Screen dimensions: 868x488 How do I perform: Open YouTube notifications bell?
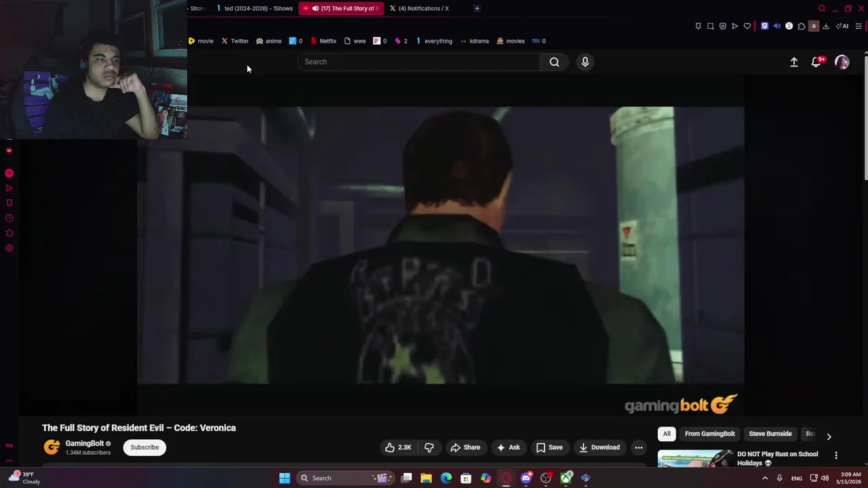pyautogui.click(x=817, y=62)
